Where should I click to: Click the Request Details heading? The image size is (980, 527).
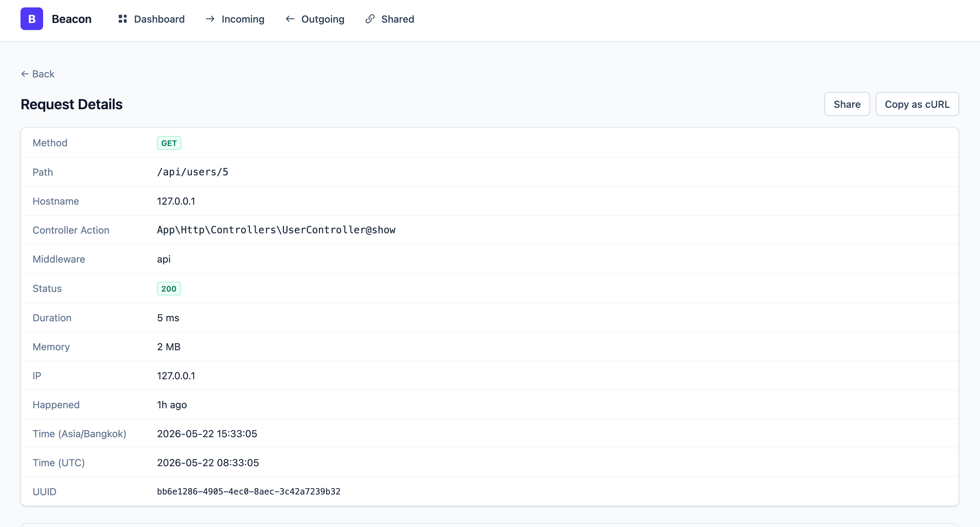(x=71, y=104)
